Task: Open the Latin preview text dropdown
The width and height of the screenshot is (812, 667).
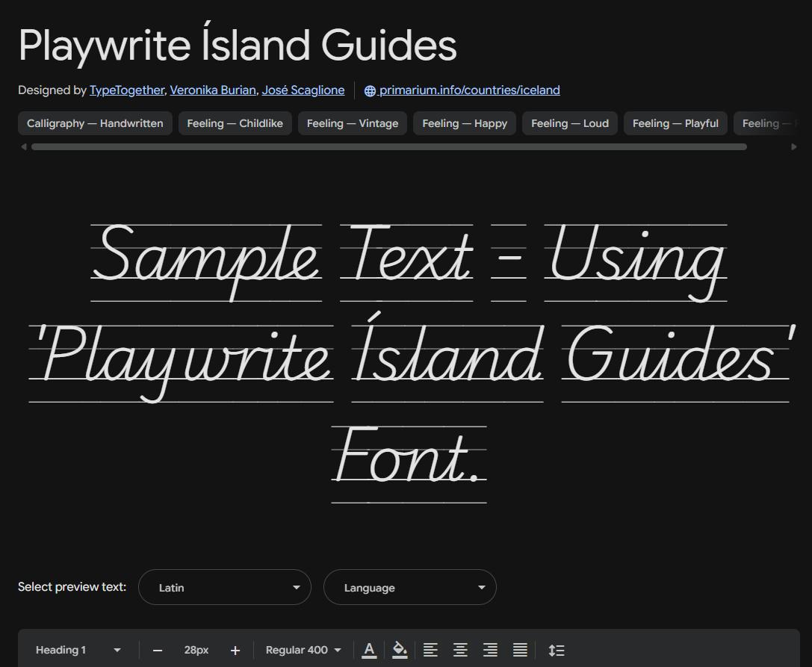Action: (x=225, y=587)
